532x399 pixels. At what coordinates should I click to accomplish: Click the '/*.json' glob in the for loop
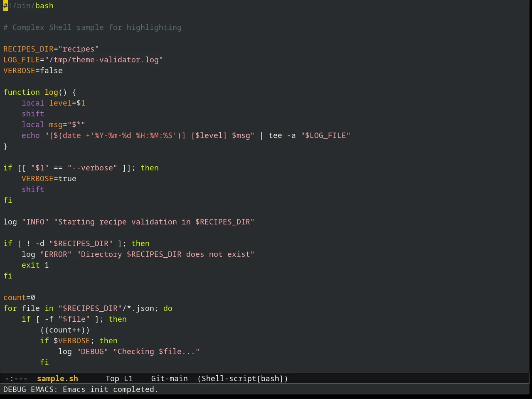point(138,308)
